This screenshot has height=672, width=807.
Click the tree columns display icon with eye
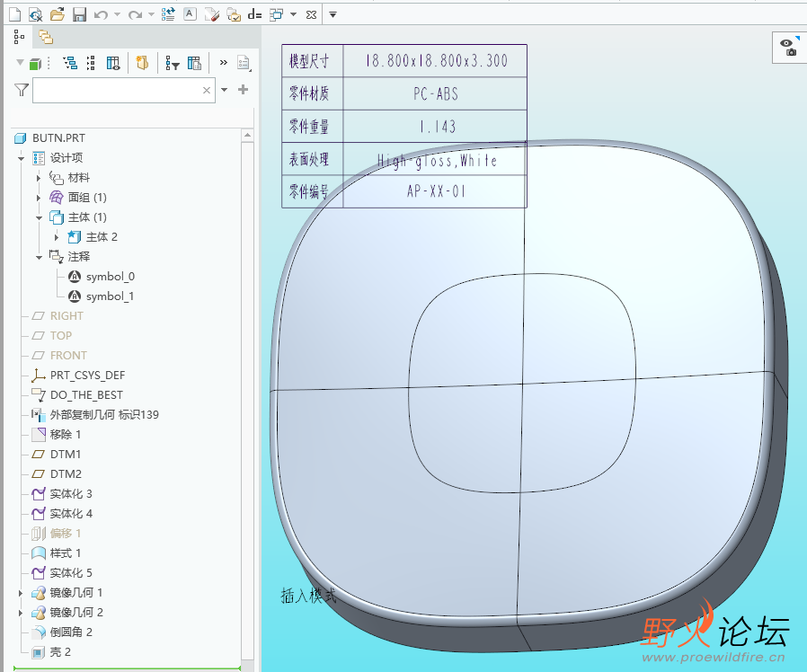pos(113,64)
